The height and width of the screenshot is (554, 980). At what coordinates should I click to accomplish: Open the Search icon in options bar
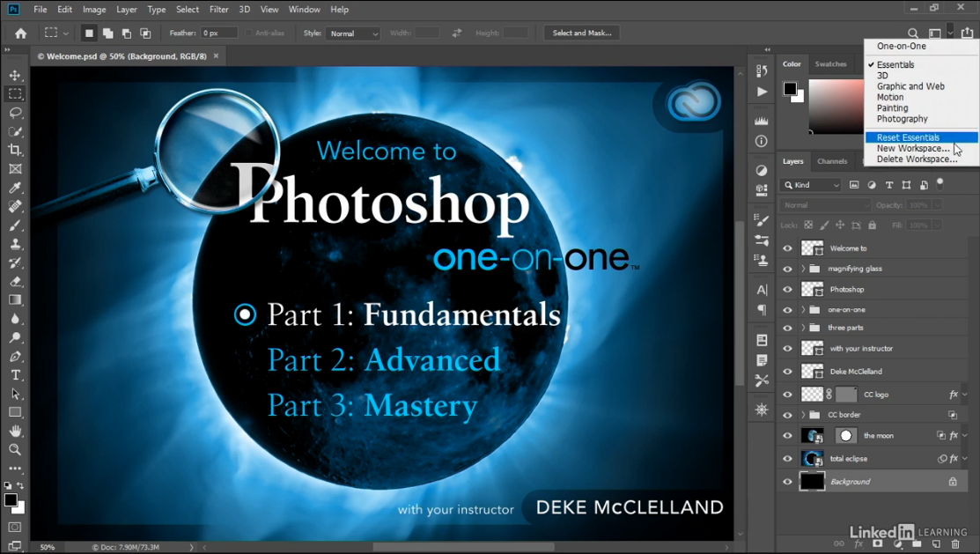pos(913,33)
